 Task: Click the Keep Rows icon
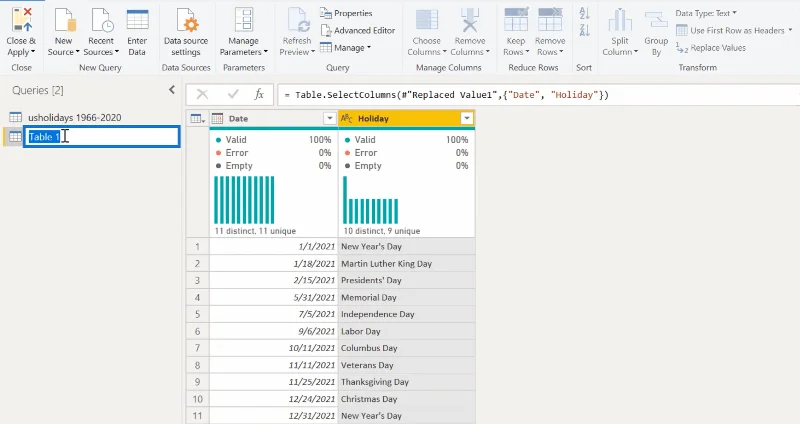tap(516, 19)
